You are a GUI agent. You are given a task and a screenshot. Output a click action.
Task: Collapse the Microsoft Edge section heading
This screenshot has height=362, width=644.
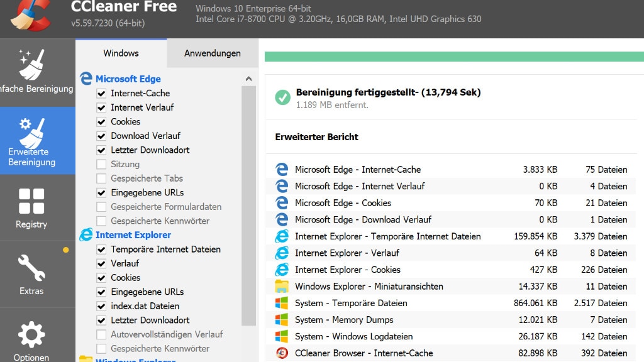pyautogui.click(x=127, y=79)
